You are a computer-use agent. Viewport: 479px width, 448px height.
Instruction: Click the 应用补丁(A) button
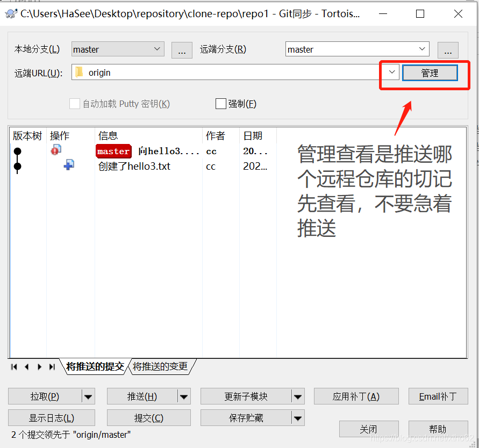click(x=356, y=397)
